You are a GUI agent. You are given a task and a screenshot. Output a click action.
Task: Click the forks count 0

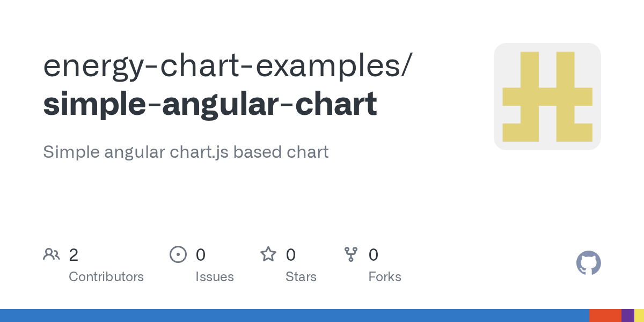coord(374,255)
